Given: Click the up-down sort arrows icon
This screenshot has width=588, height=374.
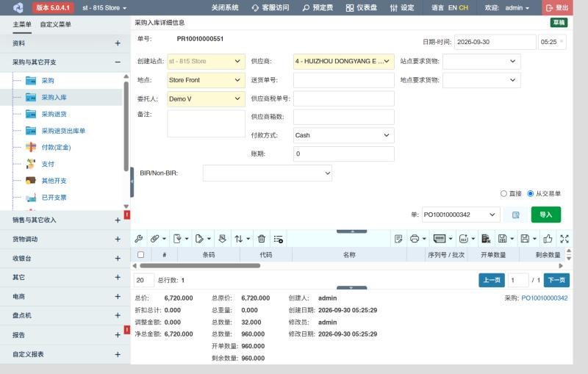Looking at the screenshot, I should (x=239, y=239).
